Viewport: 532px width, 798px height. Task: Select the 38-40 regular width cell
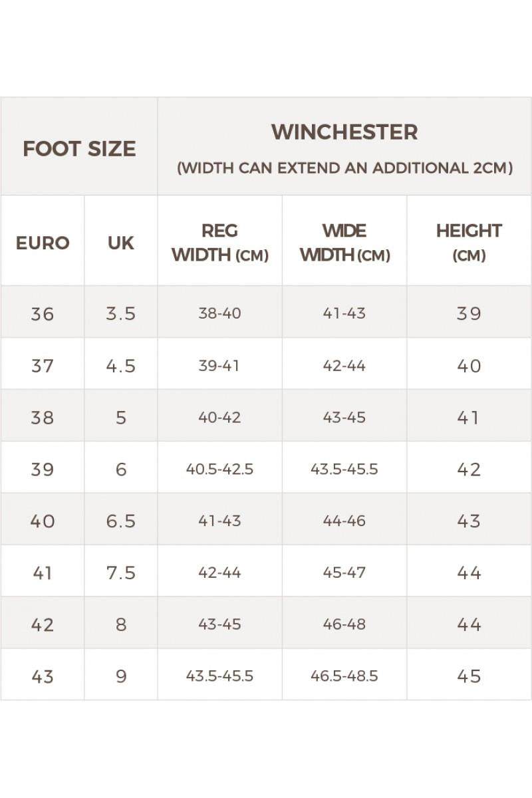tap(219, 313)
